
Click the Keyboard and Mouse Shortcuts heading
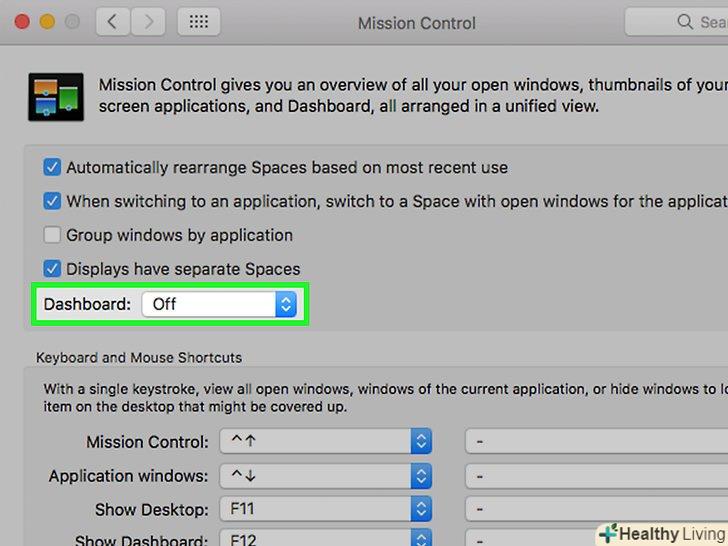(139, 358)
